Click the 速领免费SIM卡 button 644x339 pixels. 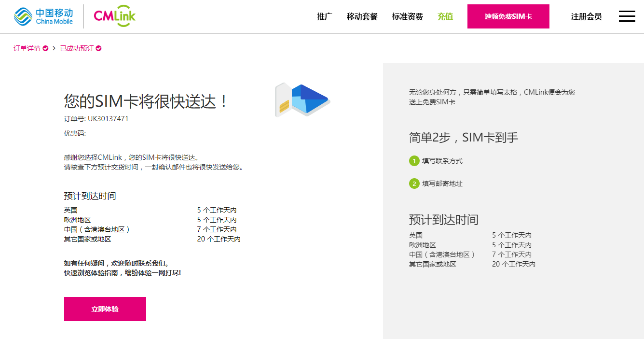coord(508,16)
